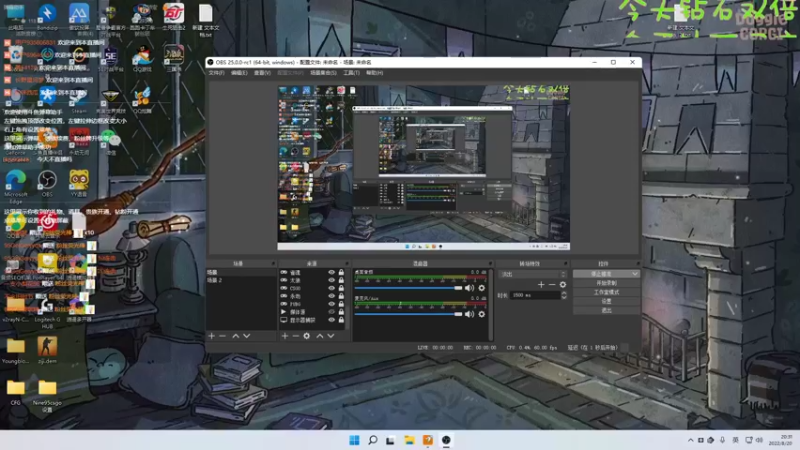800x450 pixels.
Task: Pop out the Audio Mixer (混音器) dock panel
Action: (x=490, y=264)
